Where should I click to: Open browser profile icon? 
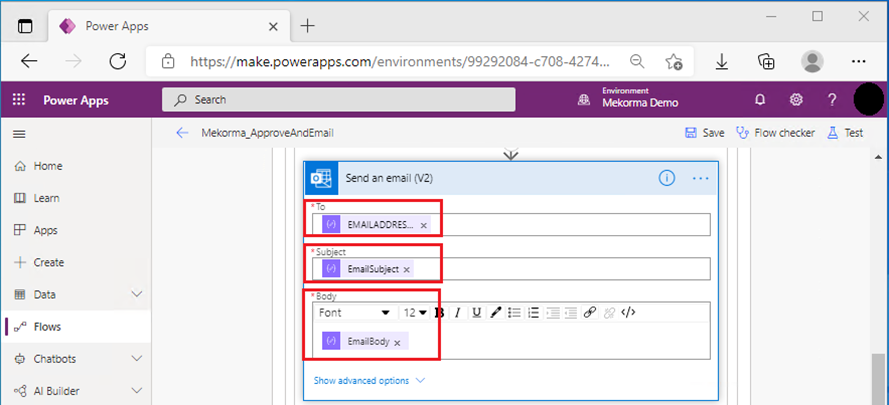[812, 61]
